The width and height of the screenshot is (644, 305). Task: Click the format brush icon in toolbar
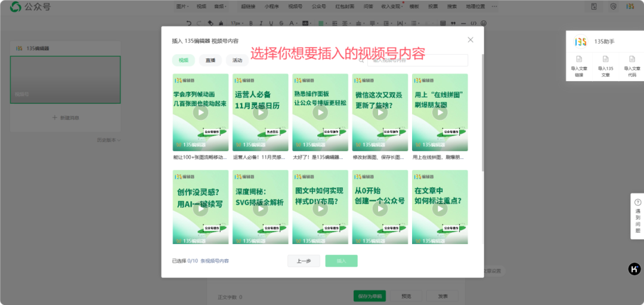point(221,23)
